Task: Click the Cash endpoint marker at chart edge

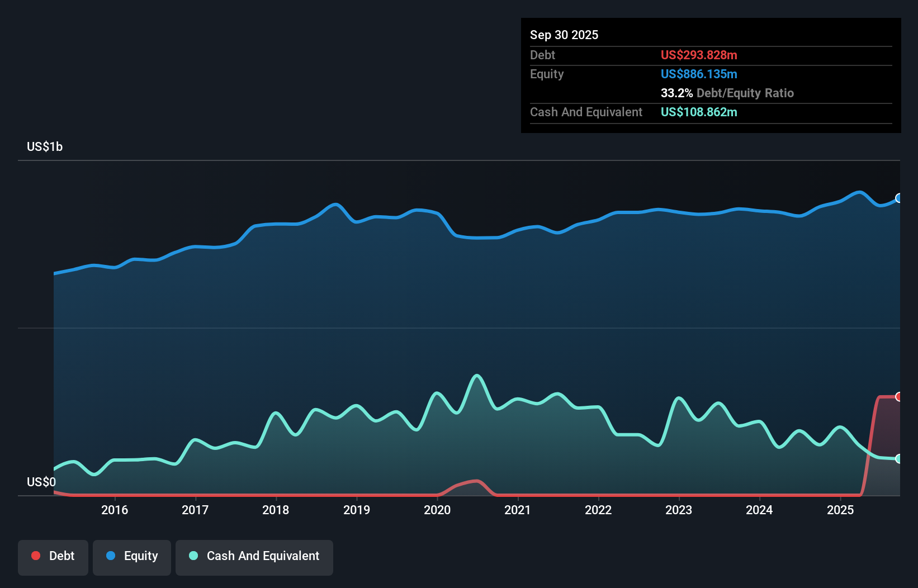Action: (899, 458)
